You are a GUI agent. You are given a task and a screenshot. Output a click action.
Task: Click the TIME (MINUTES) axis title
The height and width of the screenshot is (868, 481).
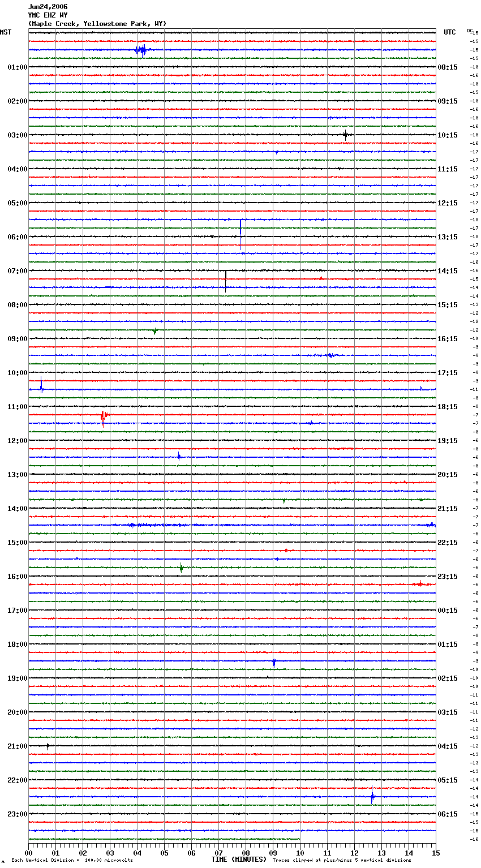239,860
